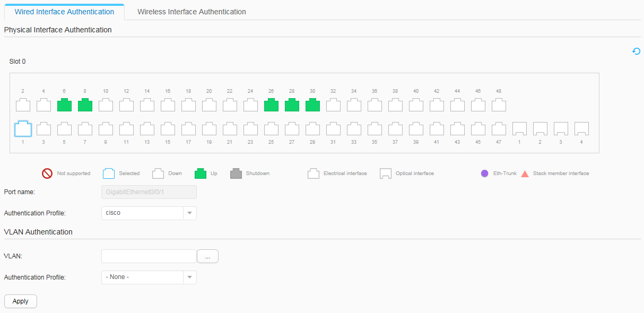Select green port 6 icon
Image resolution: width=644 pixels, height=313 pixels.
(x=64, y=105)
